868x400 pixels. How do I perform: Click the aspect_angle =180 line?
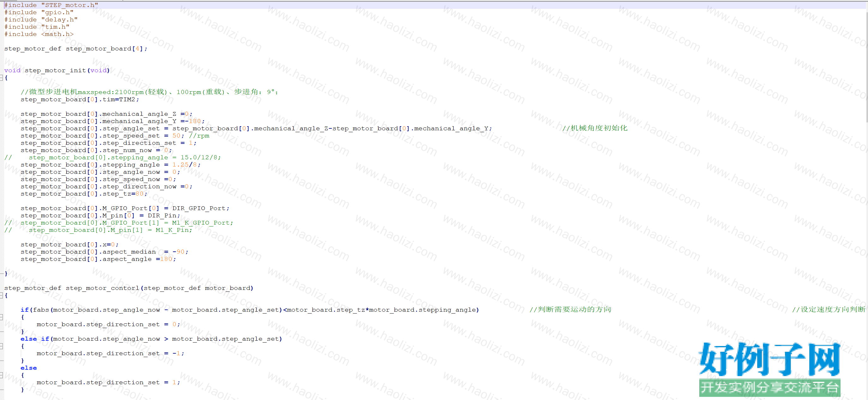[x=98, y=259]
